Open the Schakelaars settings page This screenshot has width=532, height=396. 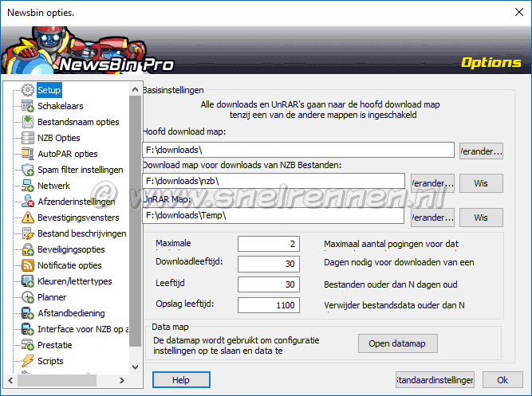point(61,106)
